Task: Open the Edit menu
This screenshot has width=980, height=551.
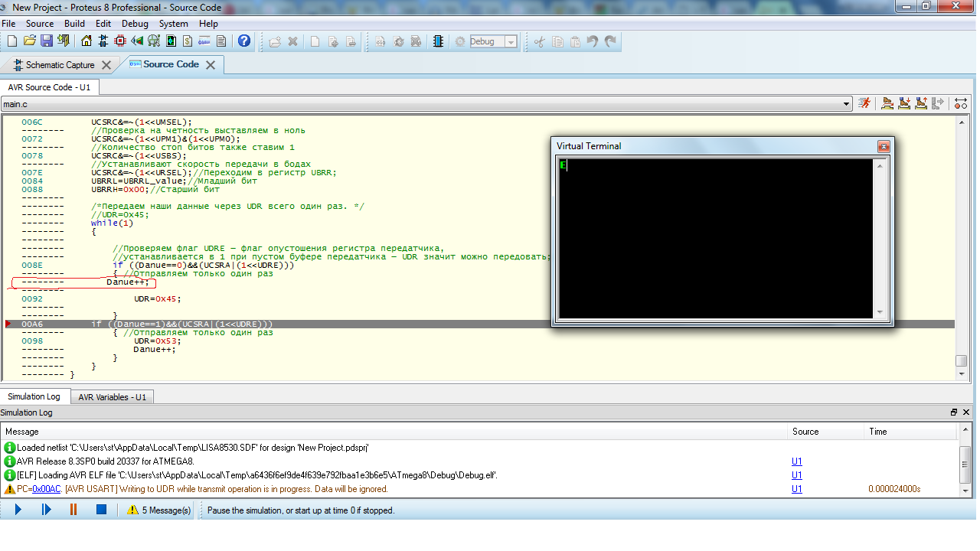Action: 103,24
